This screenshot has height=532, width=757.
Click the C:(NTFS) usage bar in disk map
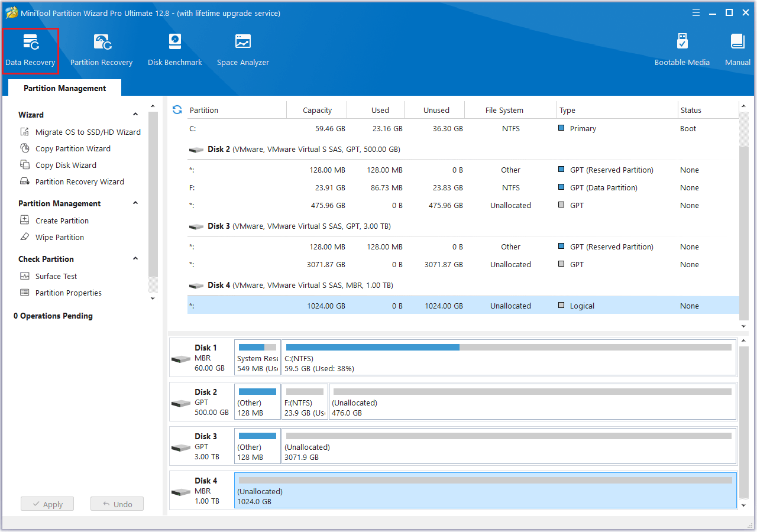(x=509, y=348)
